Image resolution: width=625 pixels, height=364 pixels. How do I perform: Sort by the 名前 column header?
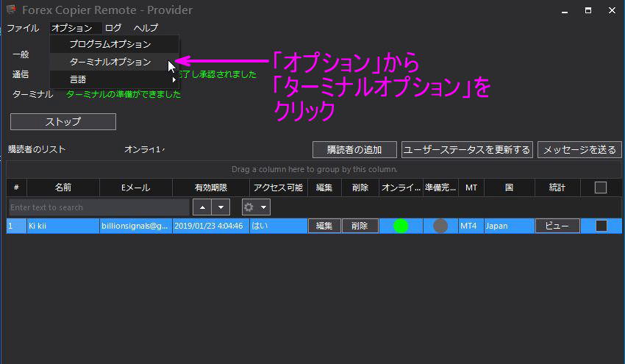[63, 188]
